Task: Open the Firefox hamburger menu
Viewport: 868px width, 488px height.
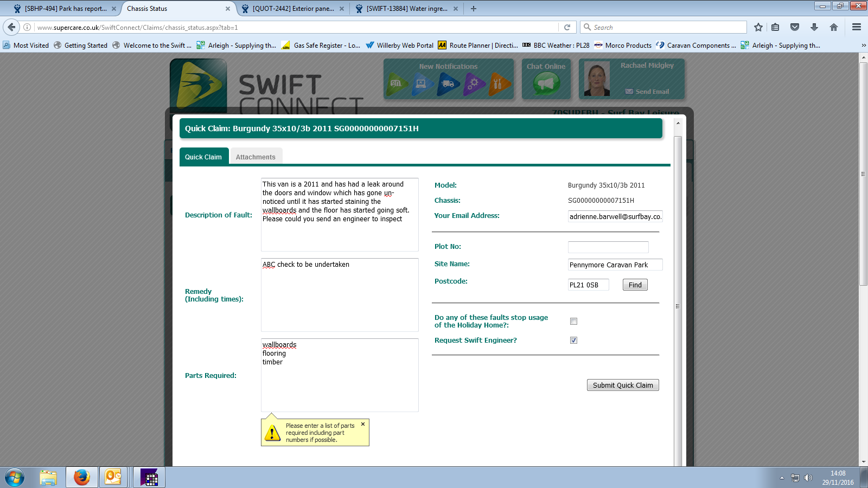Action: tap(857, 27)
